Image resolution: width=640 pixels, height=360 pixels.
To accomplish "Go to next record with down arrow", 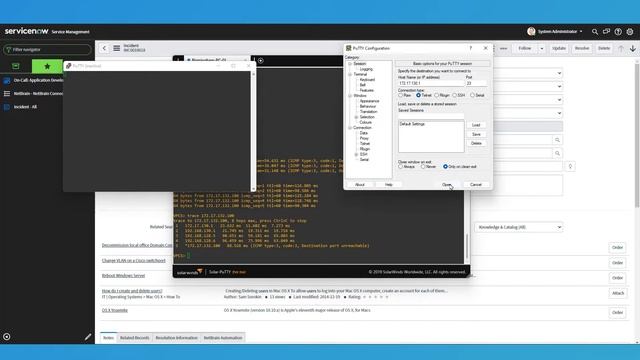I will pyautogui.click(x=633, y=49).
